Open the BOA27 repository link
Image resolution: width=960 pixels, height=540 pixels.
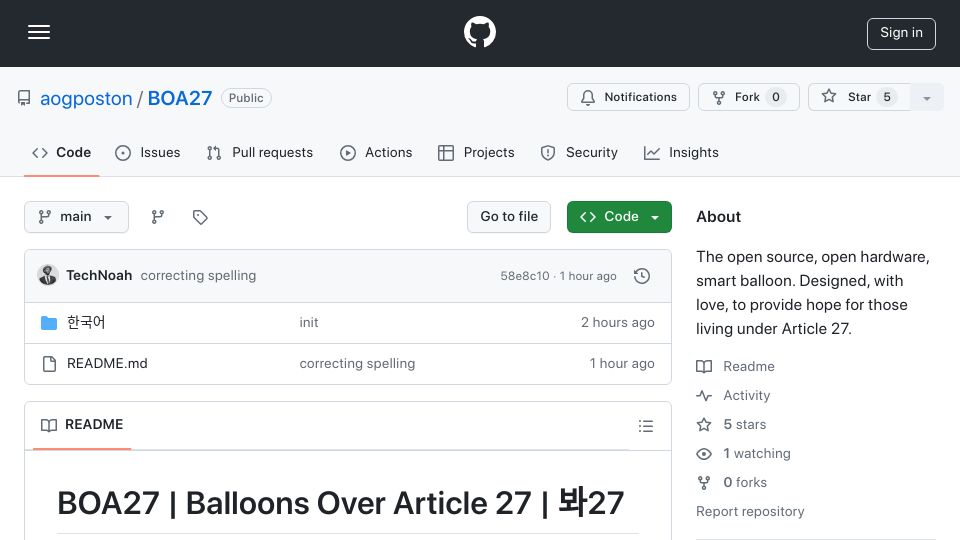(x=180, y=98)
